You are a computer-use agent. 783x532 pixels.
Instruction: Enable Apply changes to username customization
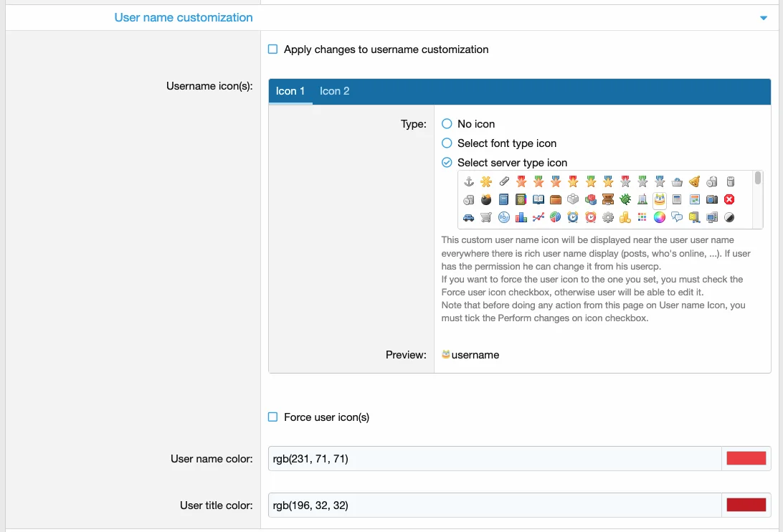pos(272,49)
